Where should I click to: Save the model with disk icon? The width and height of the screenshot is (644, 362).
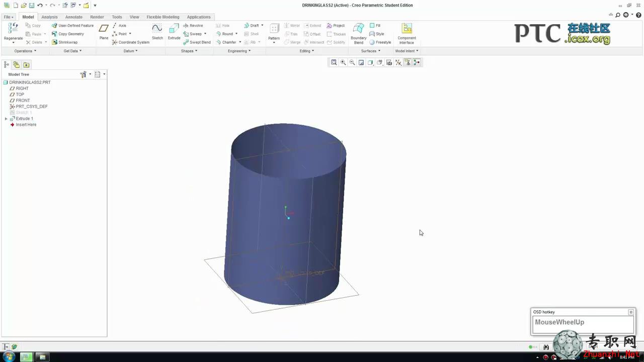click(x=31, y=5)
